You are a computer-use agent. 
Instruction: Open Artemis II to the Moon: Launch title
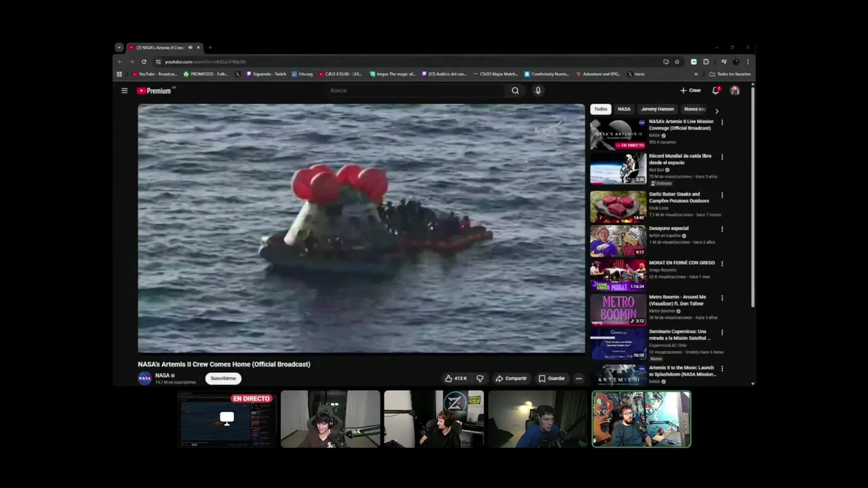tap(682, 371)
